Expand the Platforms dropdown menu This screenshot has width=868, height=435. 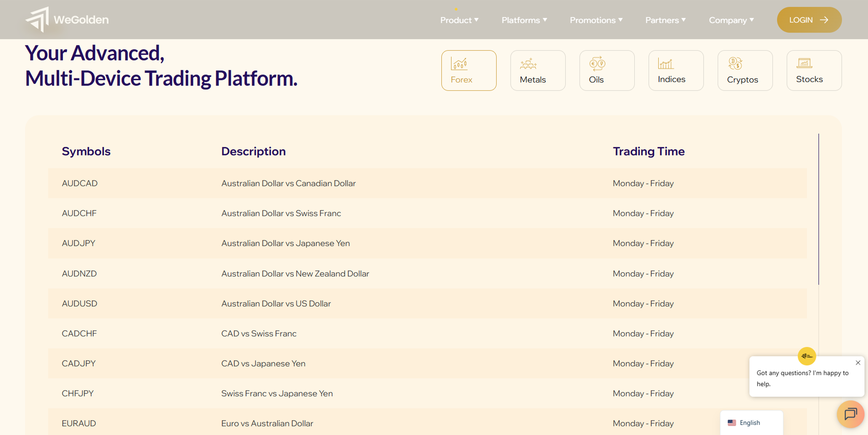tap(524, 20)
